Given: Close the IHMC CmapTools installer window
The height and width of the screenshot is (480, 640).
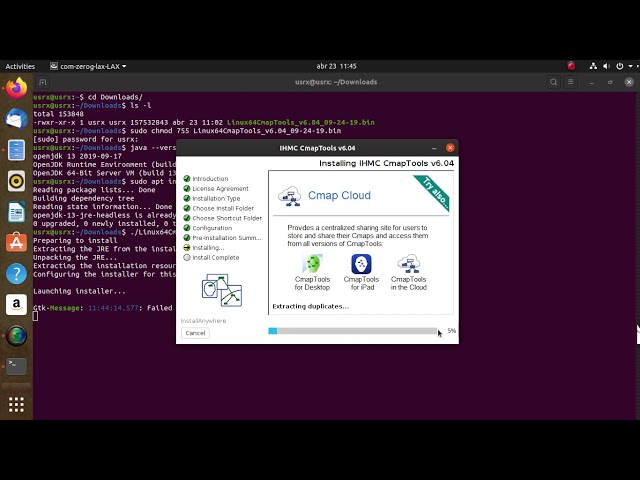Looking at the screenshot, I should [450, 148].
